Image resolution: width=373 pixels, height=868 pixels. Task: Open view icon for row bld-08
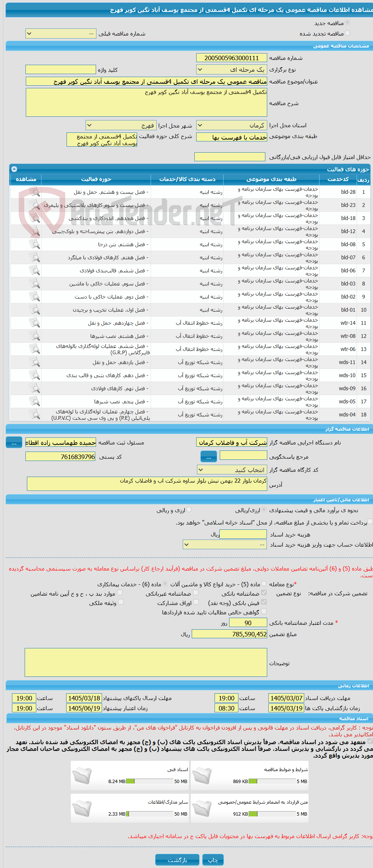(34, 244)
